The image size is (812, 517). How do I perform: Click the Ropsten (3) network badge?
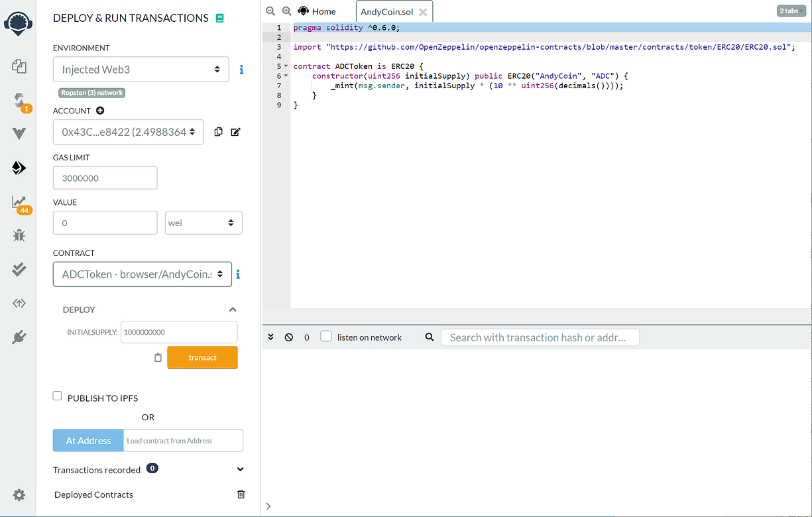tap(92, 93)
